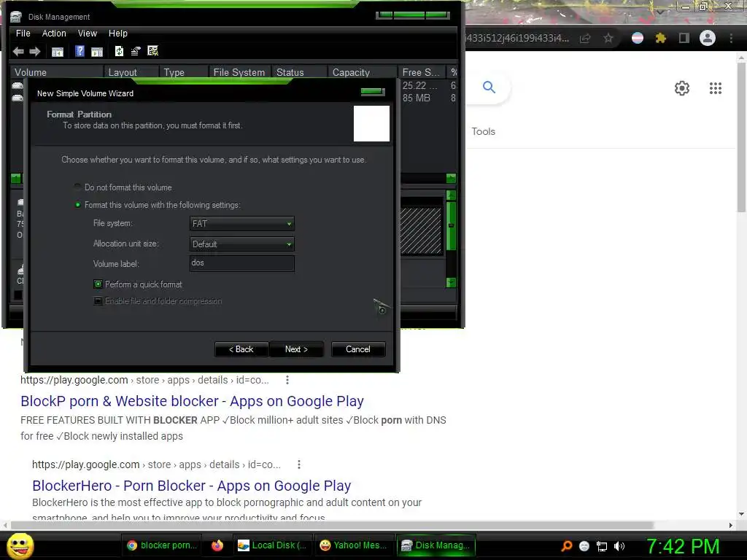Open the Google apps grid icon
747x560 pixels.
pyautogui.click(x=715, y=88)
